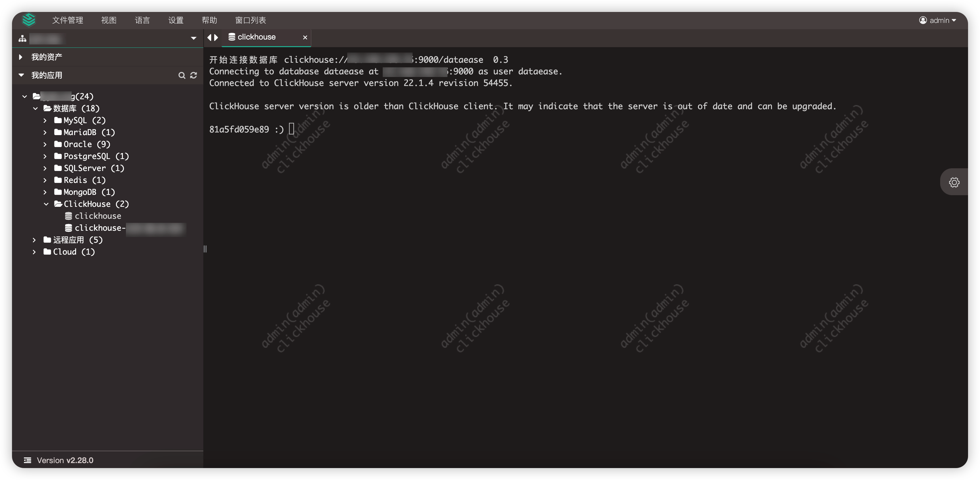Select the clickhouse connection in the tree
The width and height of the screenshot is (980, 480).
click(x=98, y=216)
